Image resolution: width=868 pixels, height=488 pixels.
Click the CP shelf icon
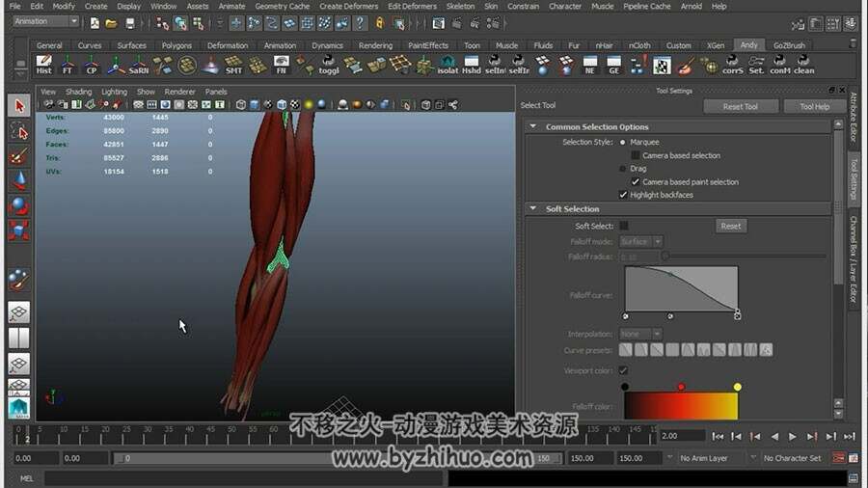92,65
